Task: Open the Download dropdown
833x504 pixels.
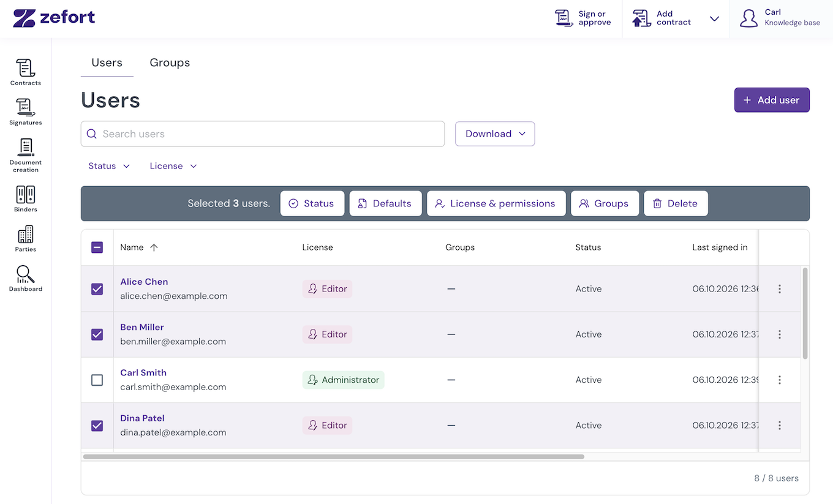Action: [x=495, y=134]
